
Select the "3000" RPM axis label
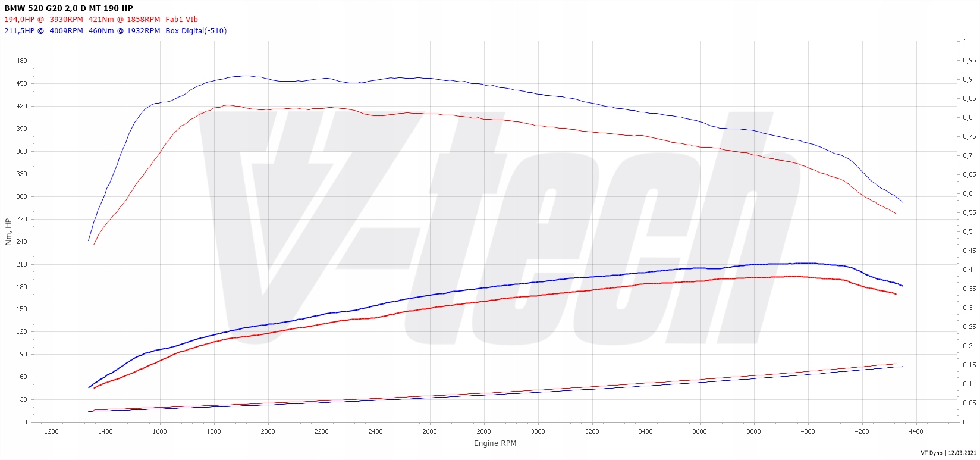pyautogui.click(x=538, y=431)
